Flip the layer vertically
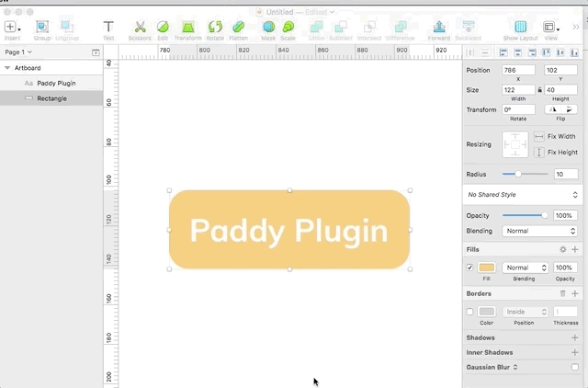 pos(569,109)
